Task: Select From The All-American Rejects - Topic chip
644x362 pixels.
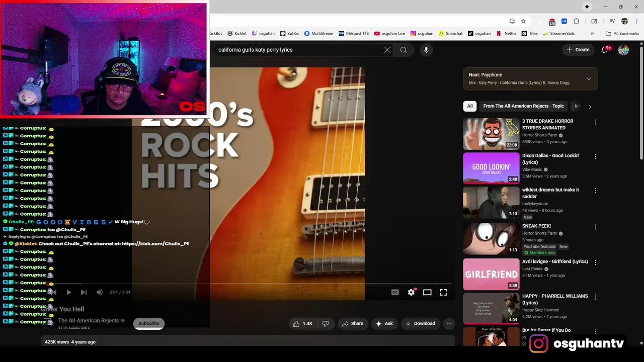Action: coord(523,106)
